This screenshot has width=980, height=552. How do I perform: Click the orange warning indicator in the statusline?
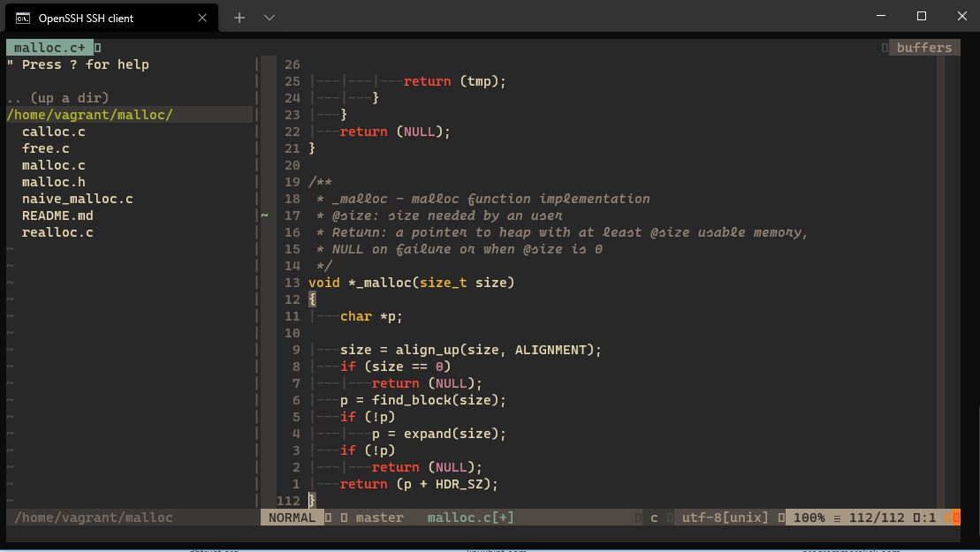point(953,518)
